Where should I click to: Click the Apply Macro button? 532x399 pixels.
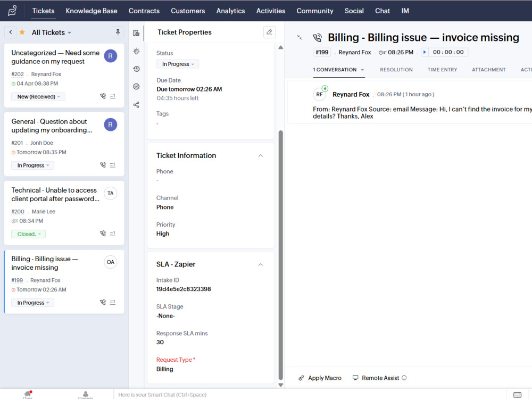[320, 378]
